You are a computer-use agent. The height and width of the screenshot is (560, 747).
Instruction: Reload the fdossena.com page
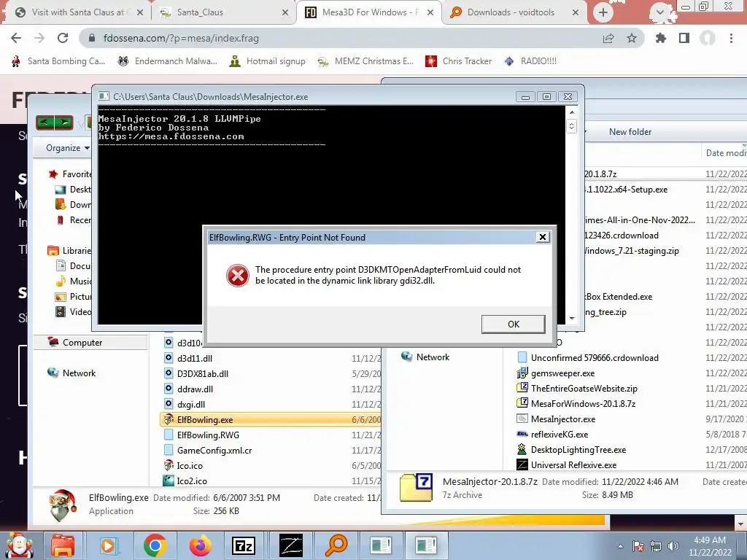click(x=63, y=38)
